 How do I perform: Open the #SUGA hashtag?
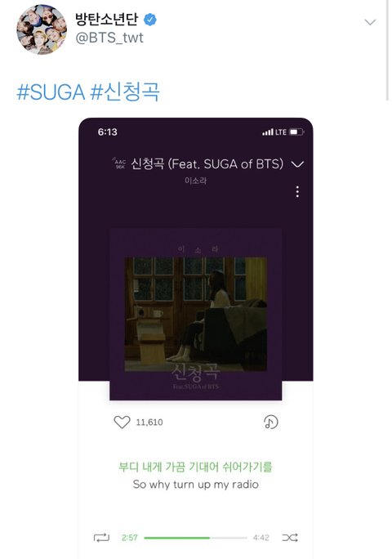pyautogui.click(x=51, y=92)
